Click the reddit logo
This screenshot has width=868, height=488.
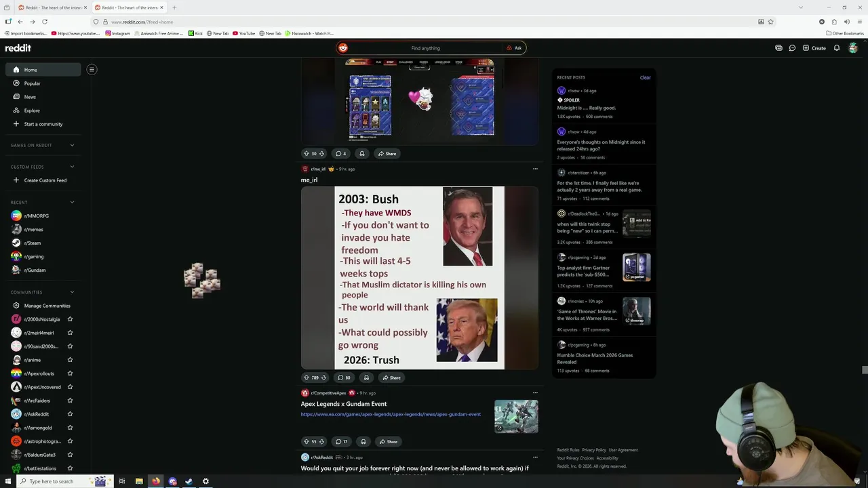[x=18, y=48]
